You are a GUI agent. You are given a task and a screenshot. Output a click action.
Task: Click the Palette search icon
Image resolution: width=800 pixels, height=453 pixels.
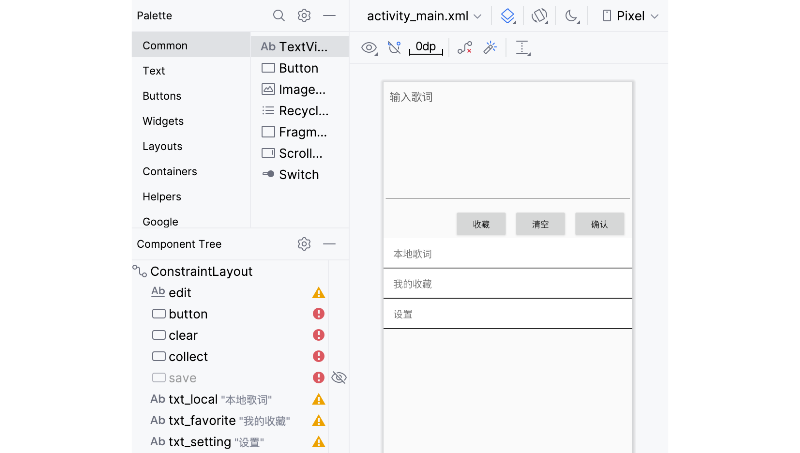coord(279,16)
